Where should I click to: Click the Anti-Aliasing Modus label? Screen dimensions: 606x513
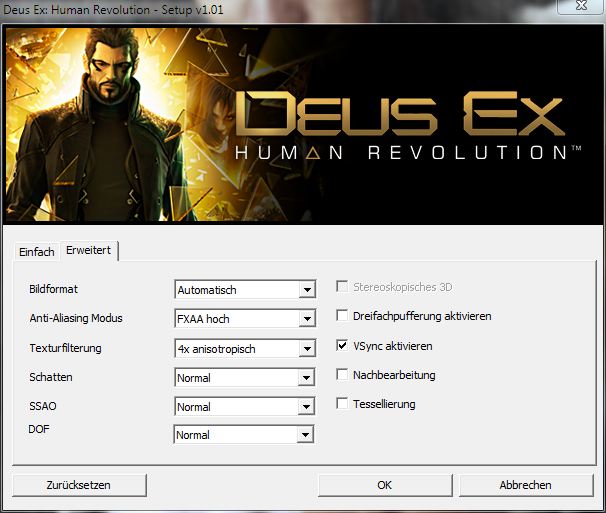[x=76, y=318]
